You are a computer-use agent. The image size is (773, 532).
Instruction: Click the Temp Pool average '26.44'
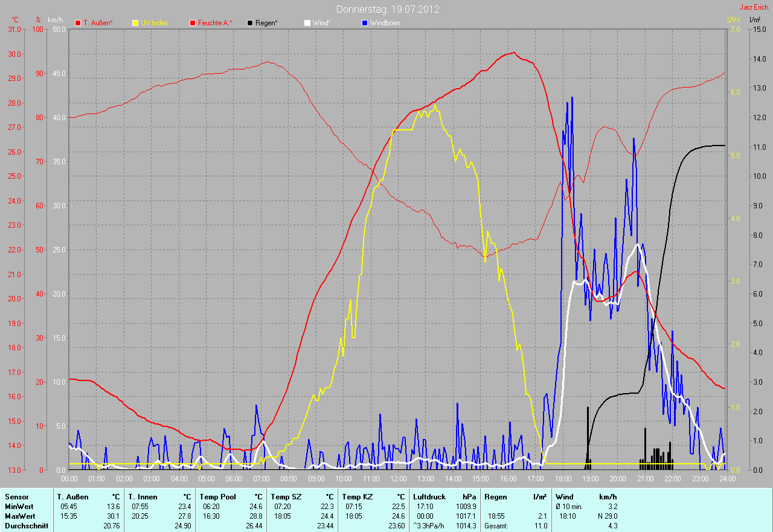254,526
